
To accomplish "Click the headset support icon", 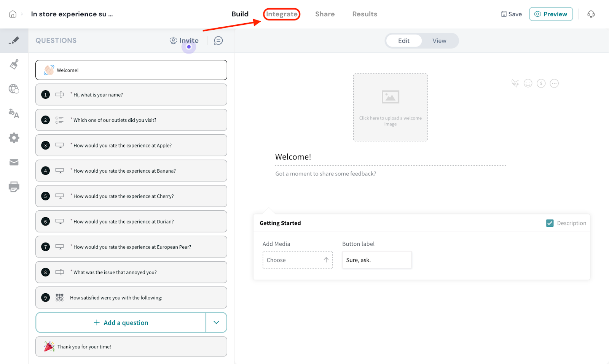I will (591, 14).
